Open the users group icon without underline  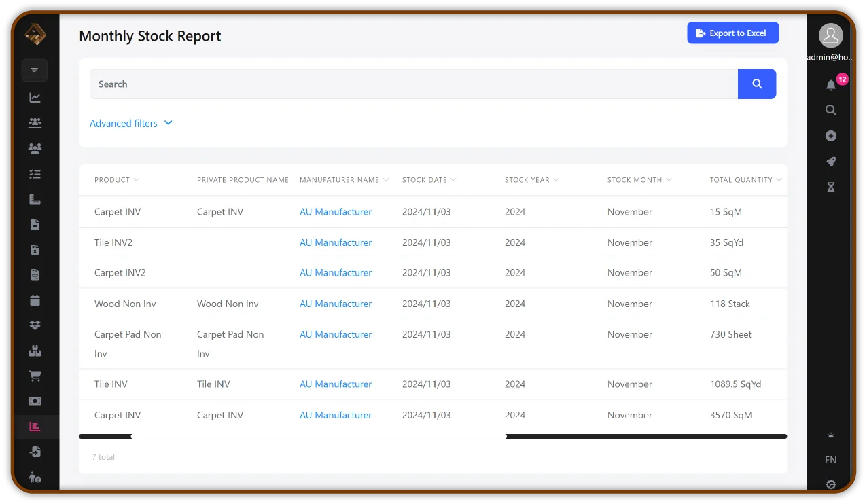[35, 148]
